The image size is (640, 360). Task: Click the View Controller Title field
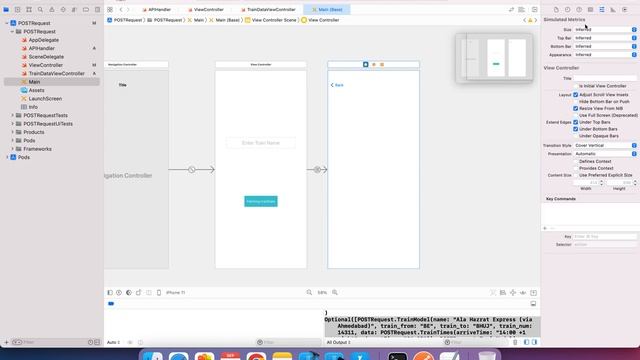(x=605, y=78)
